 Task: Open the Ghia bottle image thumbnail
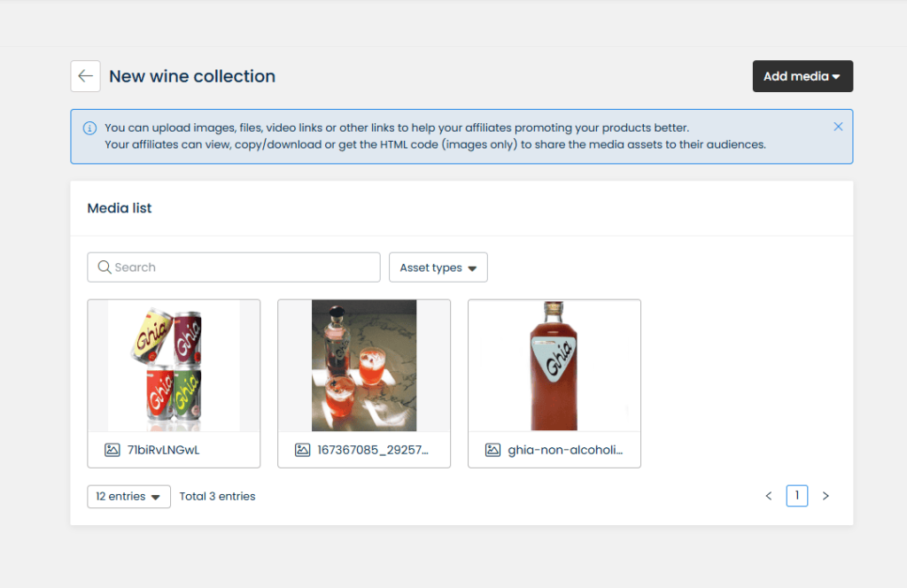554,366
